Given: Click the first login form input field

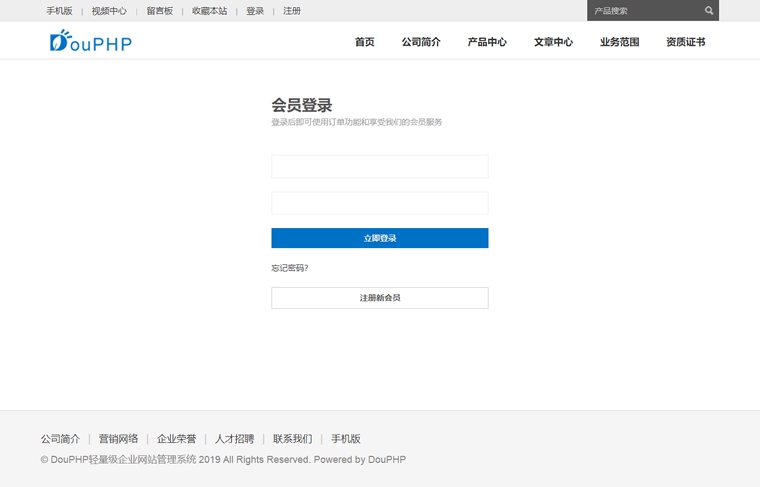Looking at the screenshot, I should tap(379, 166).
